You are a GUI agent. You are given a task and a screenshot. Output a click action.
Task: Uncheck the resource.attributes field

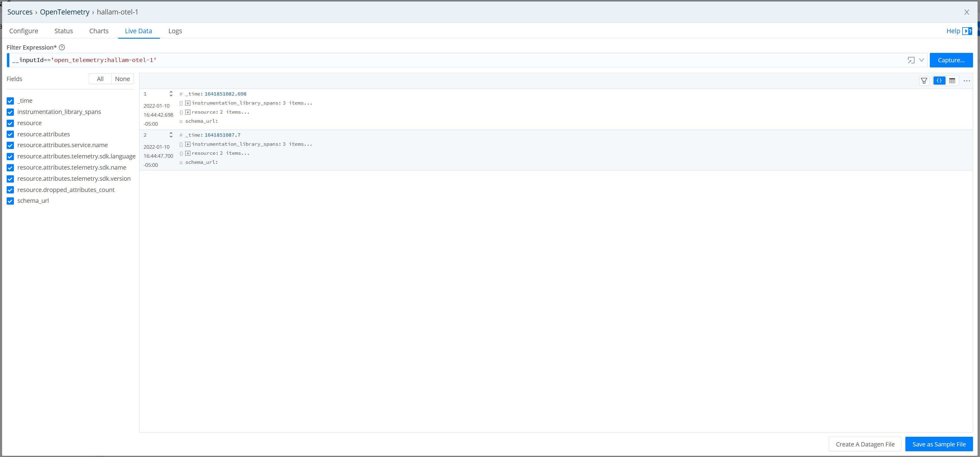pos(10,134)
